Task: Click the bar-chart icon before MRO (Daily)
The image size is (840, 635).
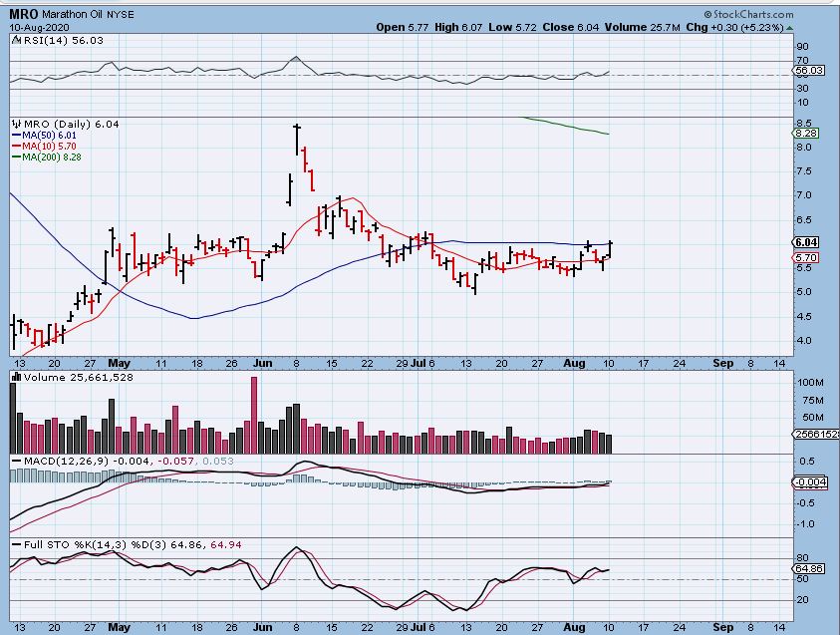Action: [x=17, y=124]
